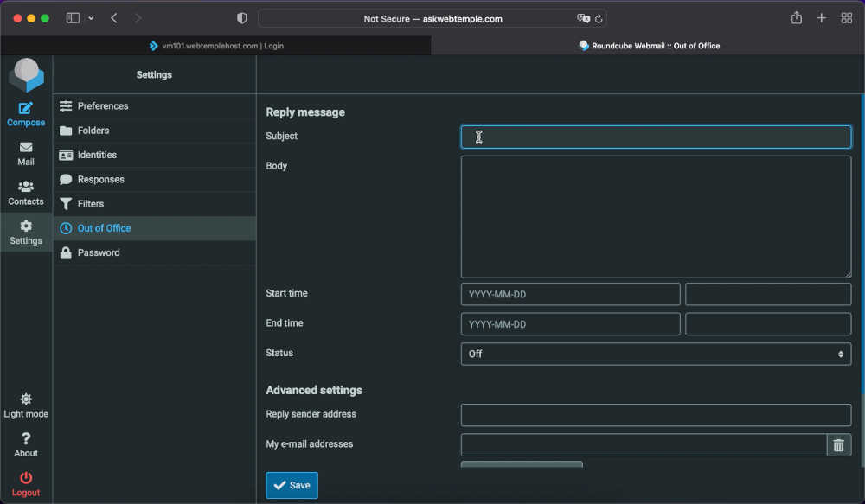Select the Settings gear in sidebar

25,233
